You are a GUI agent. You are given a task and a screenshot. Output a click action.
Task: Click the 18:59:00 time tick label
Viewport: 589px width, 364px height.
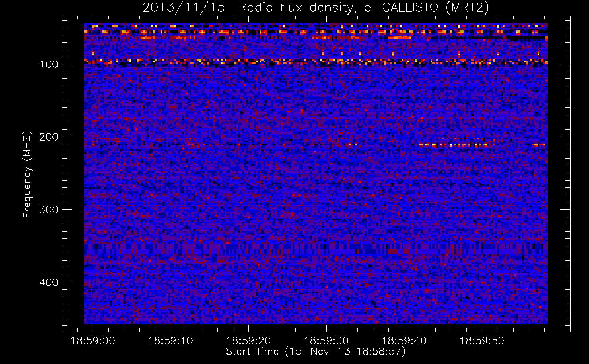93,341
